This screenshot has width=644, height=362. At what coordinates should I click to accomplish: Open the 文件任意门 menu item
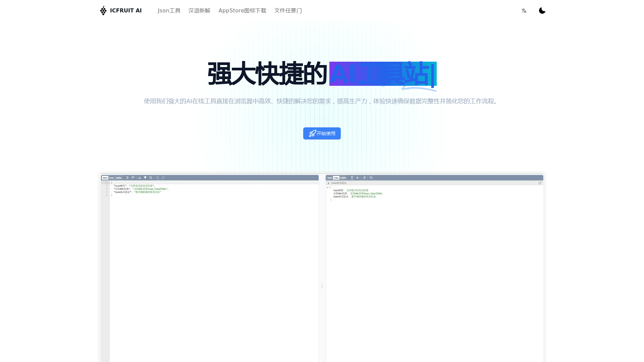(288, 10)
